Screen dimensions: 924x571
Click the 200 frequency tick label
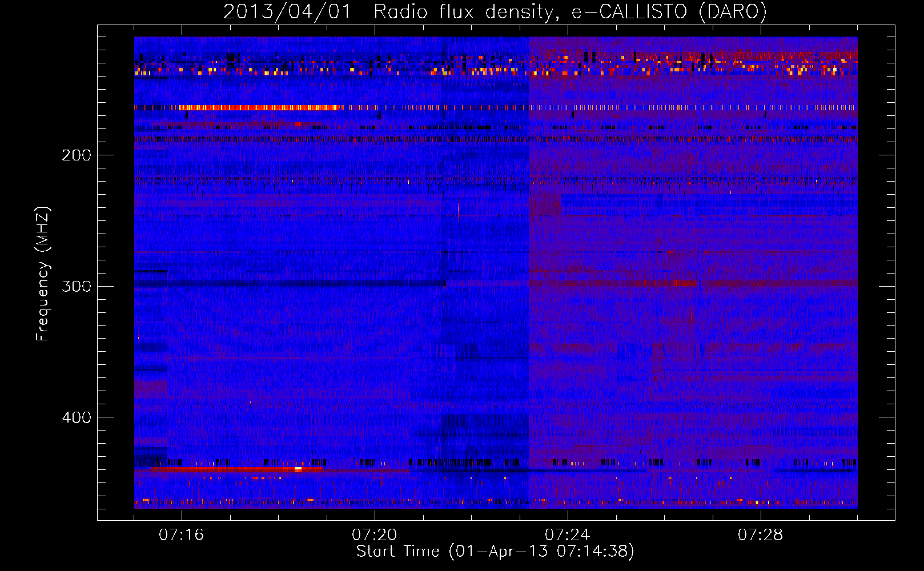(77, 155)
